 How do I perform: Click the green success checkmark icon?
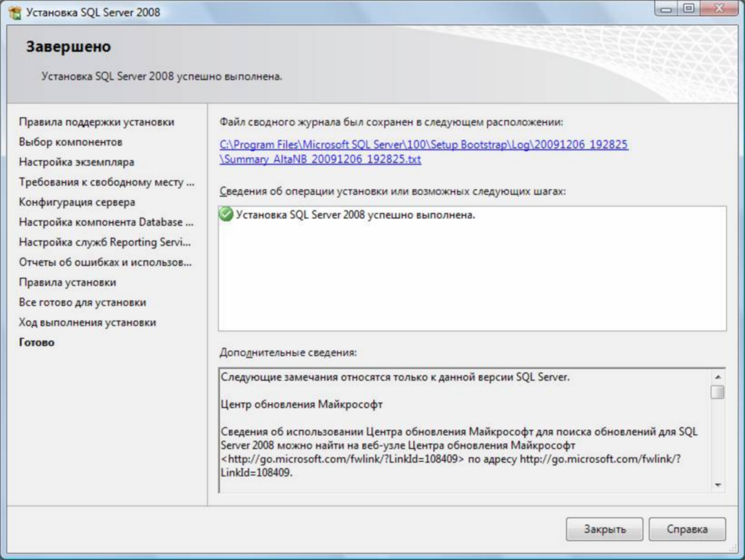(x=226, y=214)
